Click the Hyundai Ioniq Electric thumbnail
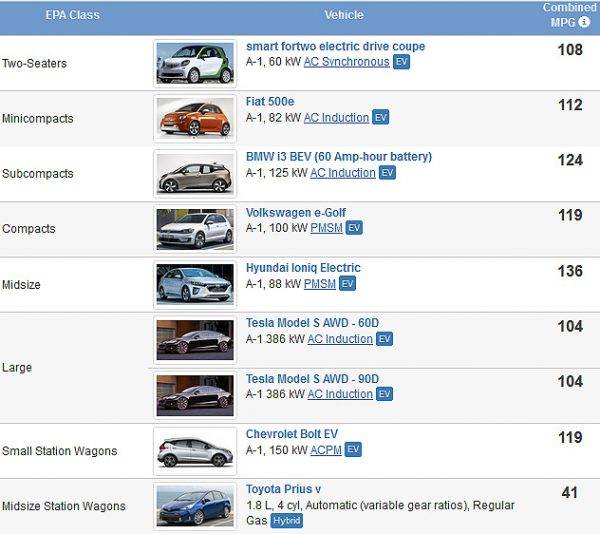 point(195,285)
